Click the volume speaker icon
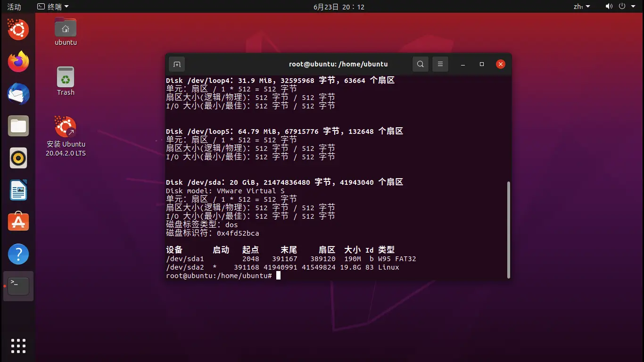This screenshot has width=644, height=362. point(609,7)
